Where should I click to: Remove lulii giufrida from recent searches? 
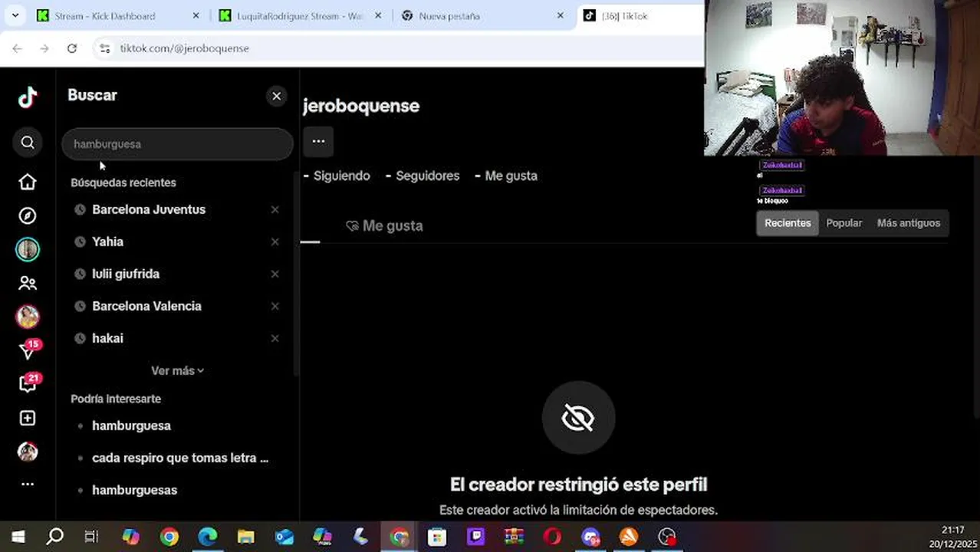pos(275,274)
